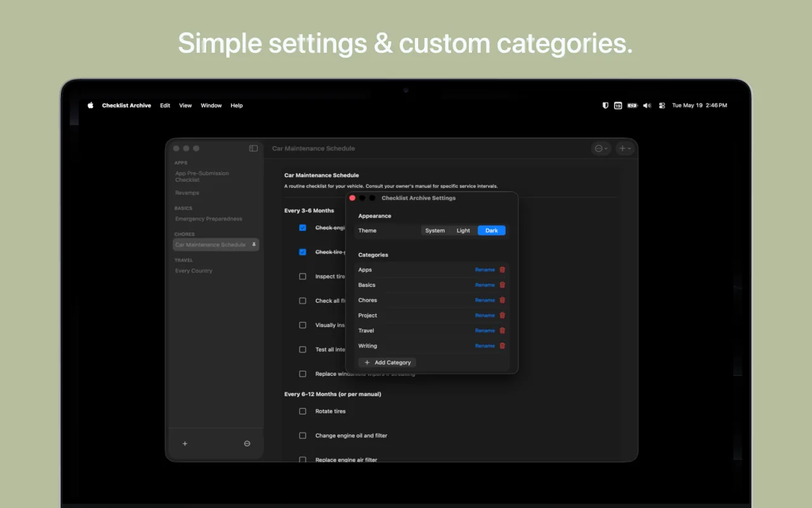Click Rename next to Writing category
Screen dimensions: 812x508
[x=485, y=346]
